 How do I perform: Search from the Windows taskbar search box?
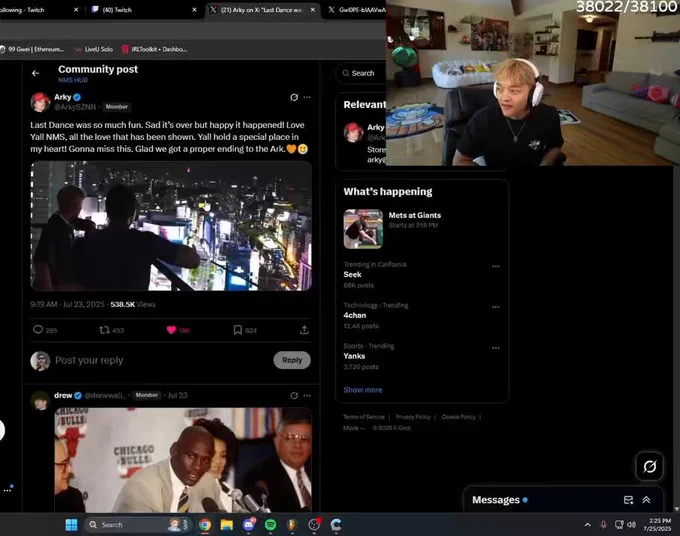[x=138, y=525]
